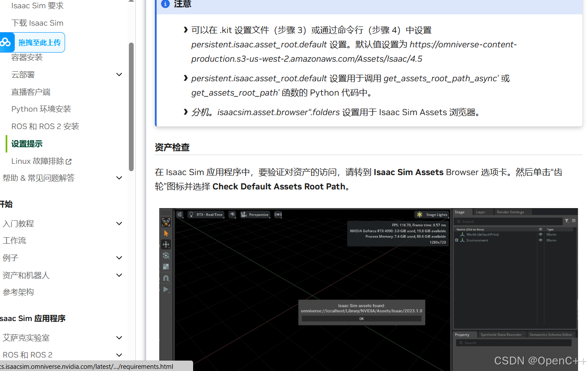This screenshot has width=588, height=371.
Task: Open the Linux 故障排除 link
Action: point(38,161)
